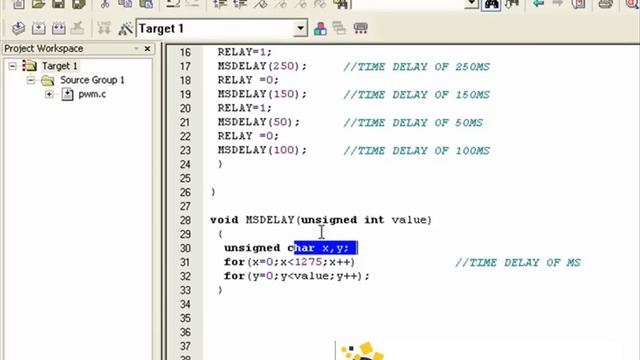Click the Cut scissors icon
Viewport: 640px width, 360px height.
(105, 4)
